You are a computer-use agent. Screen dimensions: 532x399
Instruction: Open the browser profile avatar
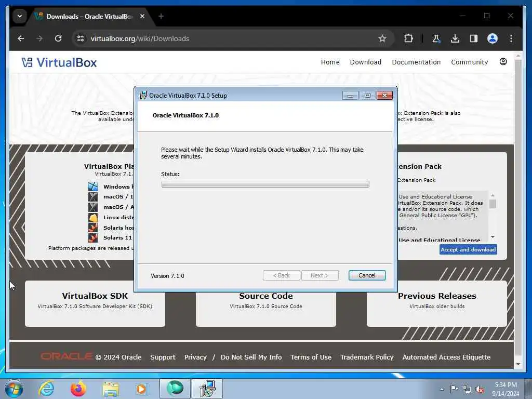pyautogui.click(x=493, y=38)
